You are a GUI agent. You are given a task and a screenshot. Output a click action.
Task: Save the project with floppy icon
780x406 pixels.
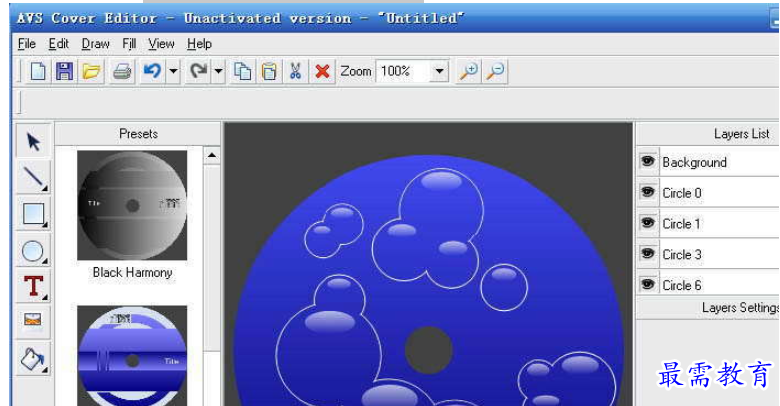coord(64,71)
